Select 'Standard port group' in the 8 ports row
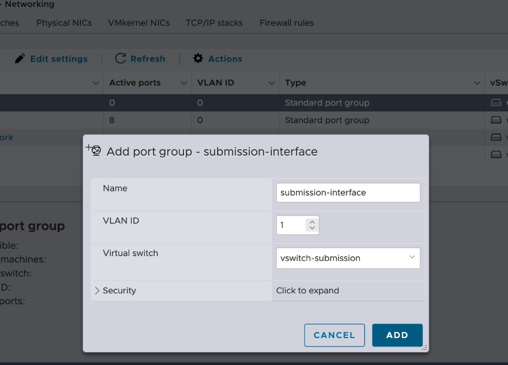Screen dimensions: 508x365 click(x=327, y=120)
